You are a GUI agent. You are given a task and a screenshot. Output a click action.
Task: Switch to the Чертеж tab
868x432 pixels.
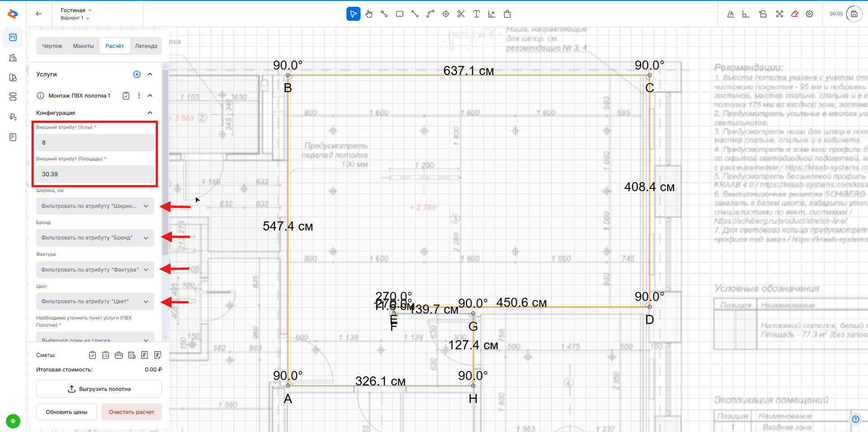click(x=52, y=46)
